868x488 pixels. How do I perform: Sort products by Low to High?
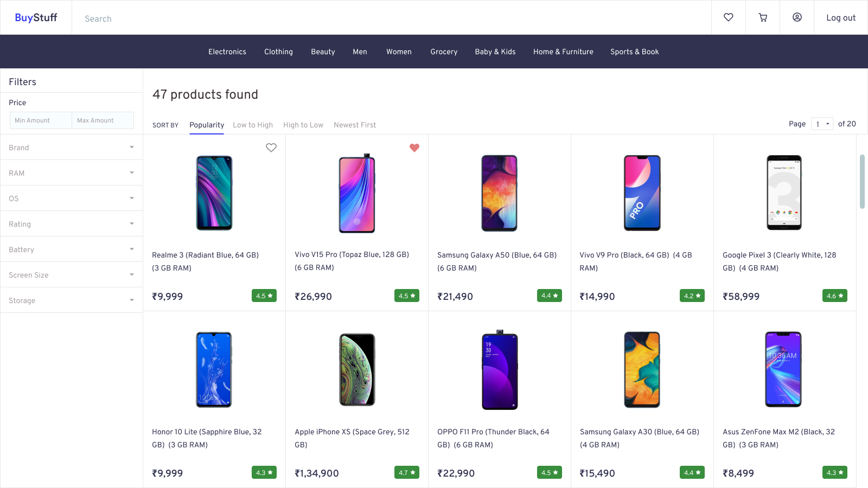253,125
